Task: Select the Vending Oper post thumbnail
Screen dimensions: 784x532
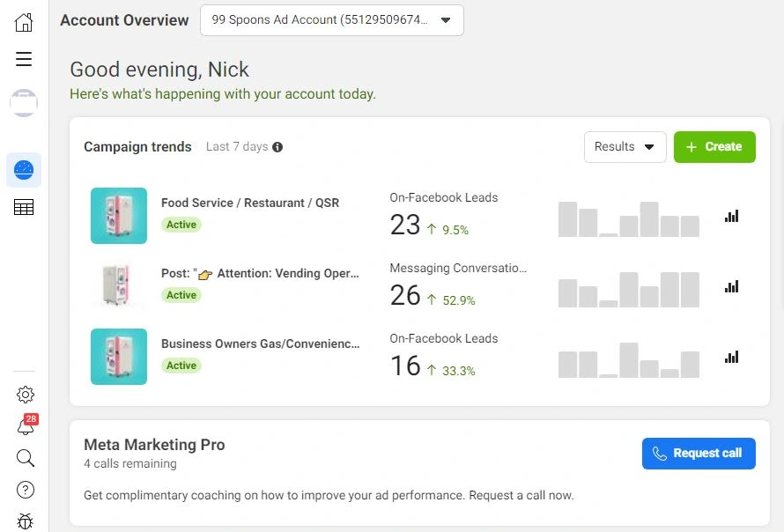Action: point(119,286)
